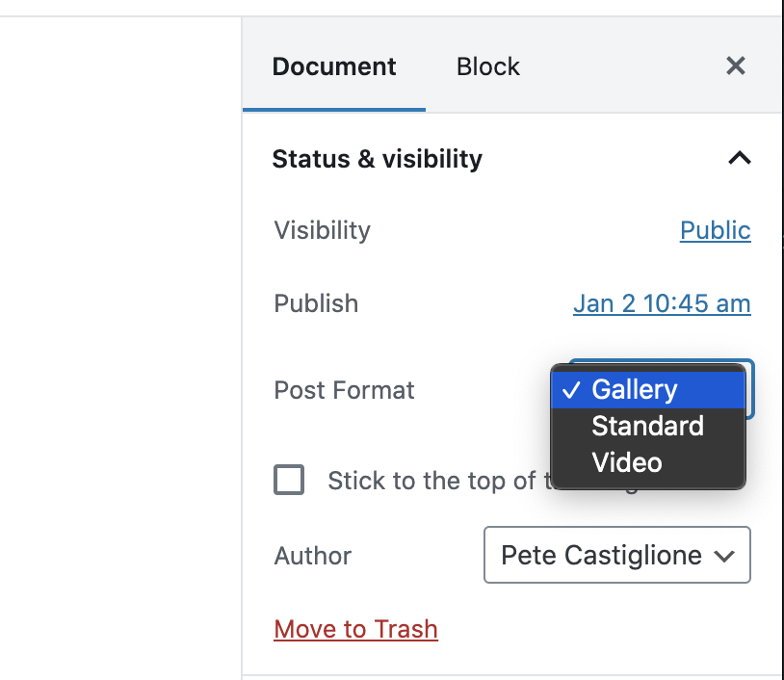Open the Pete Castiglione author dropdown
This screenshot has width=784, height=680.
617,555
